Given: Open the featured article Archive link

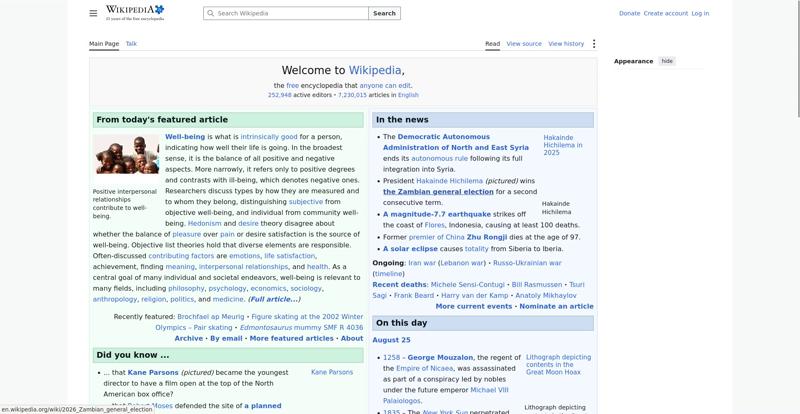Looking at the screenshot, I should coord(188,338).
